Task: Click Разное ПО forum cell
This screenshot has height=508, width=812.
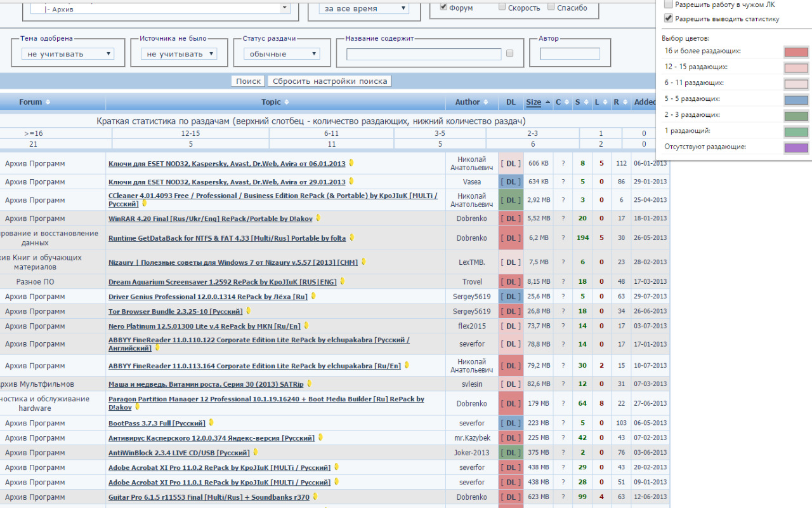Action: [x=36, y=282]
